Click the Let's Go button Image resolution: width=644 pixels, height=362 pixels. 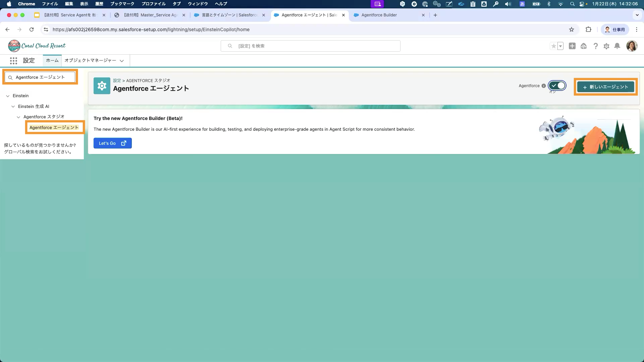(x=112, y=143)
